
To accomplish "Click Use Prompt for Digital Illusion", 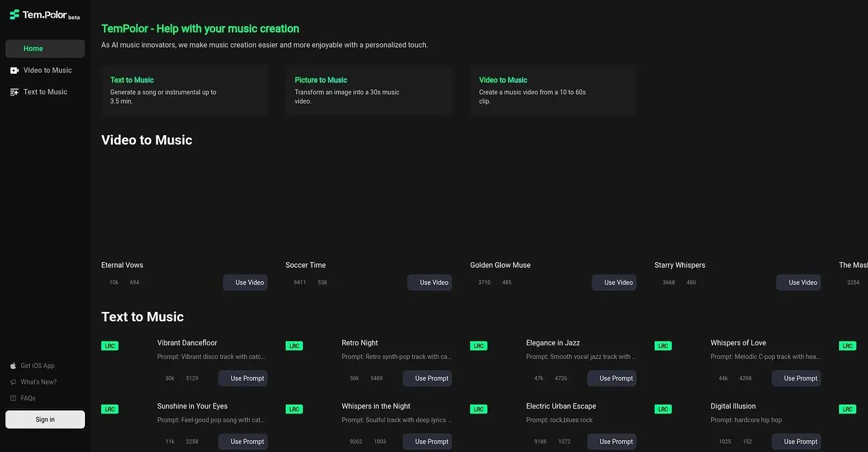I will point(797,441).
